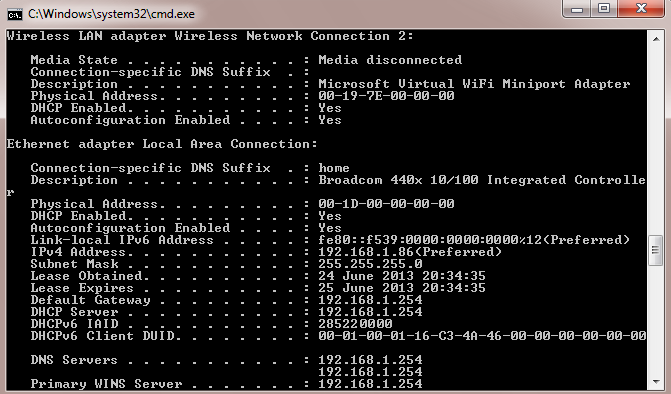The width and height of the screenshot is (671, 394).
Task: Click the scrollbar track below the thumb
Action: (x=656, y=320)
